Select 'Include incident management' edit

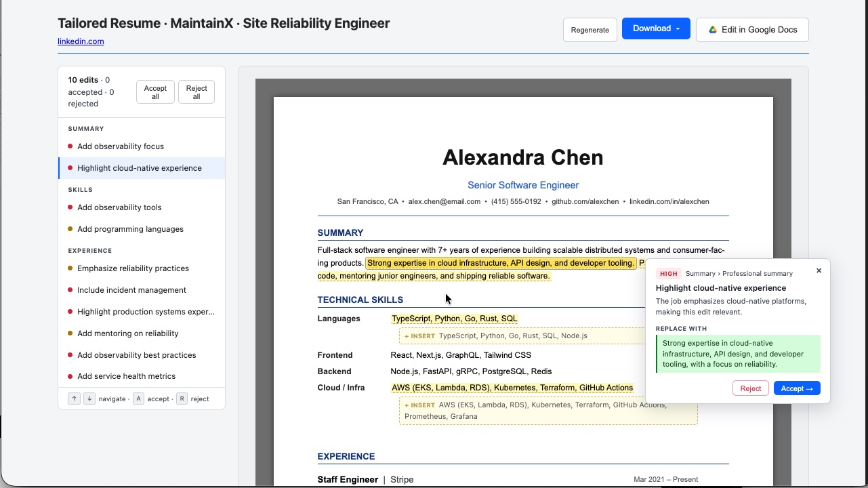tap(142, 290)
